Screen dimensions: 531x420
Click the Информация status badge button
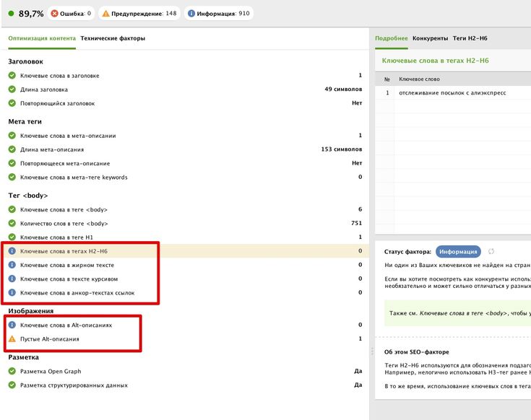pyautogui.click(x=457, y=252)
